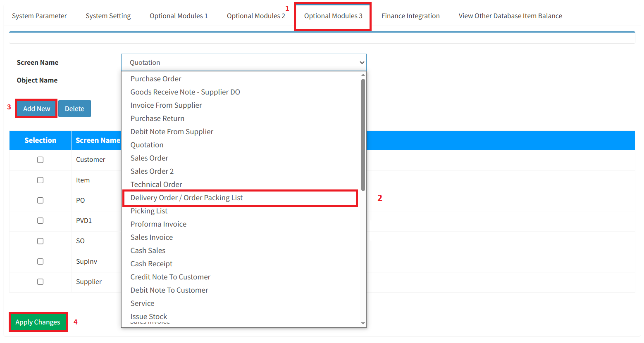The height and width of the screenshot is (343, 644).
Task: Expand the Screen Name dropdown
Action: pyautogui.click(x=243, y=63)
